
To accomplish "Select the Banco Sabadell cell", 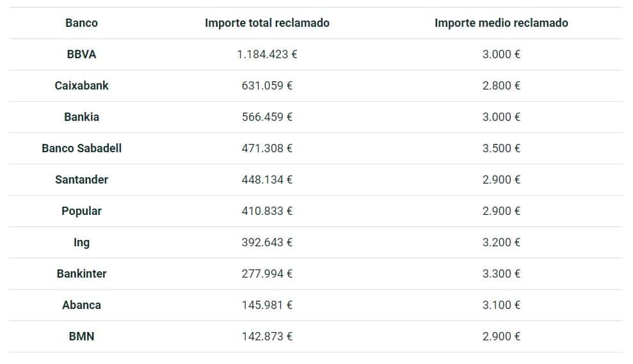I will [x=81, y=148].
